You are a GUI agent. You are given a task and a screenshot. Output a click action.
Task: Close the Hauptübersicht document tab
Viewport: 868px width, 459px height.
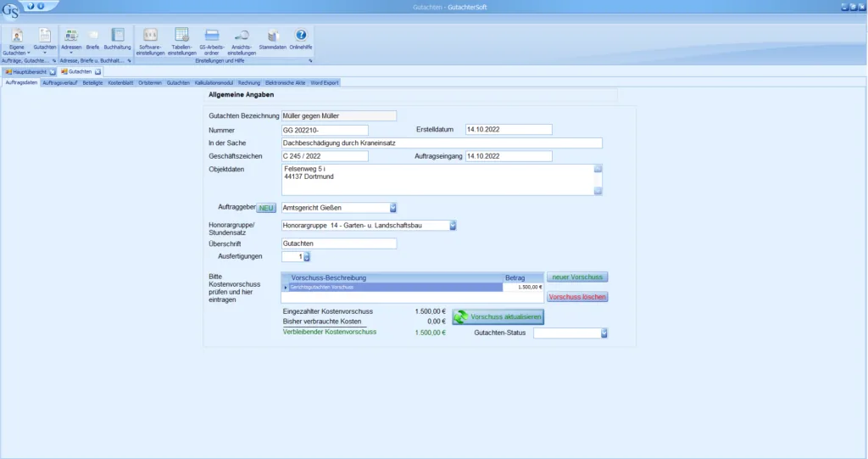tap(53, 72)
